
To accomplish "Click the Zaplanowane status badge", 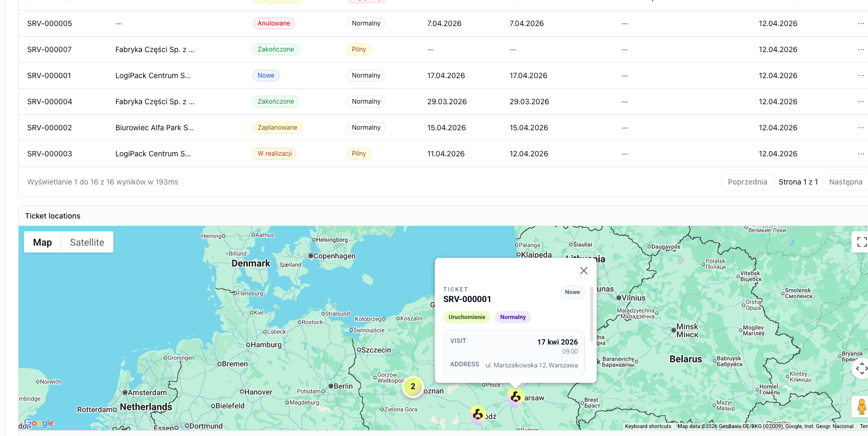I will [x=277, y=128].
